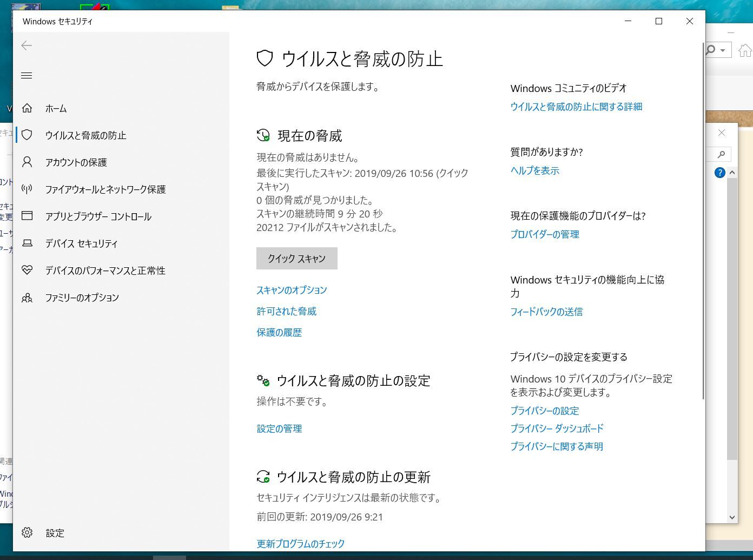Click the family icon for ファミリーのオプション

click(27, 297)
